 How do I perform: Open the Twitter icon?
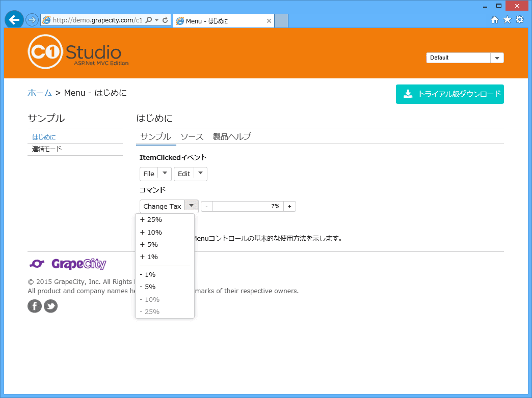pos(50,306)
